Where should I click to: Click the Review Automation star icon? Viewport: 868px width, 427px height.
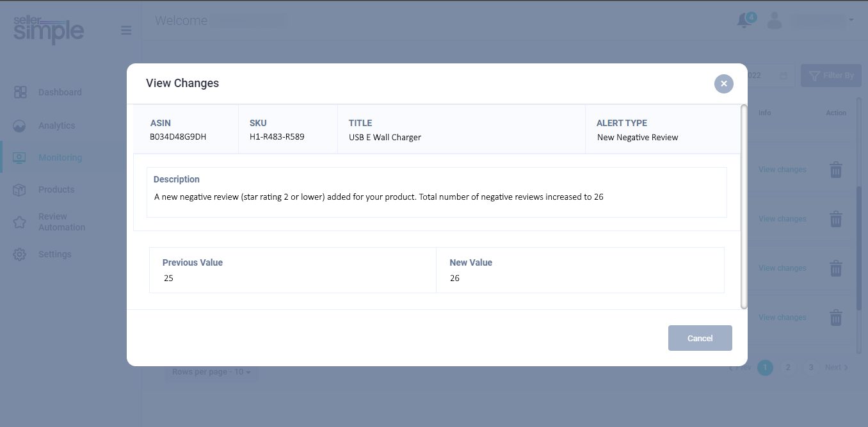tap(20, 222)
